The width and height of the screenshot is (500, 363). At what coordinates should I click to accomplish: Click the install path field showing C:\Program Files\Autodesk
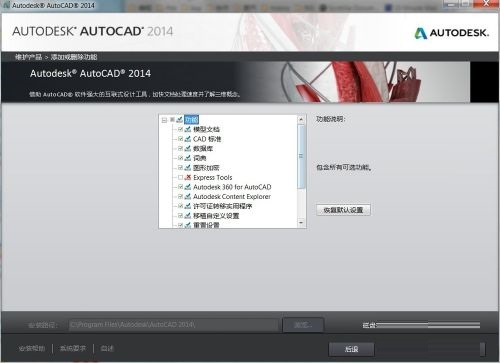tap(173, 325)
